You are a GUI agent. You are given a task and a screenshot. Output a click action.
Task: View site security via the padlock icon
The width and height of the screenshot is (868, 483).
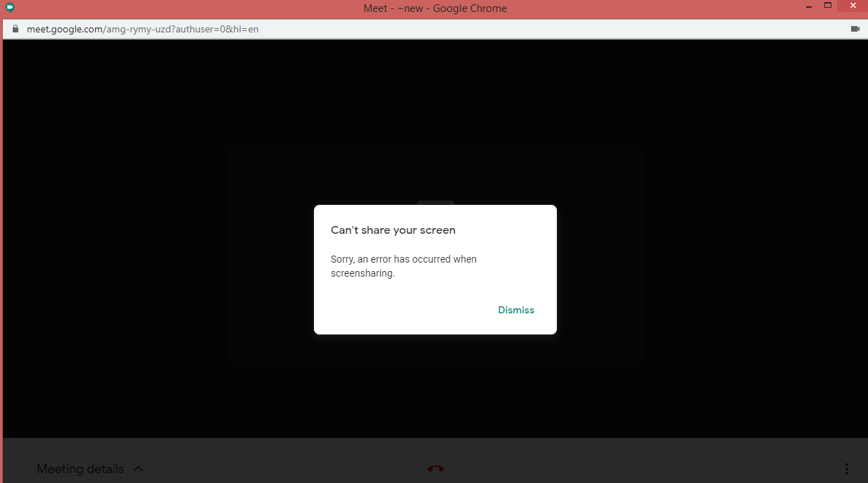15,29
